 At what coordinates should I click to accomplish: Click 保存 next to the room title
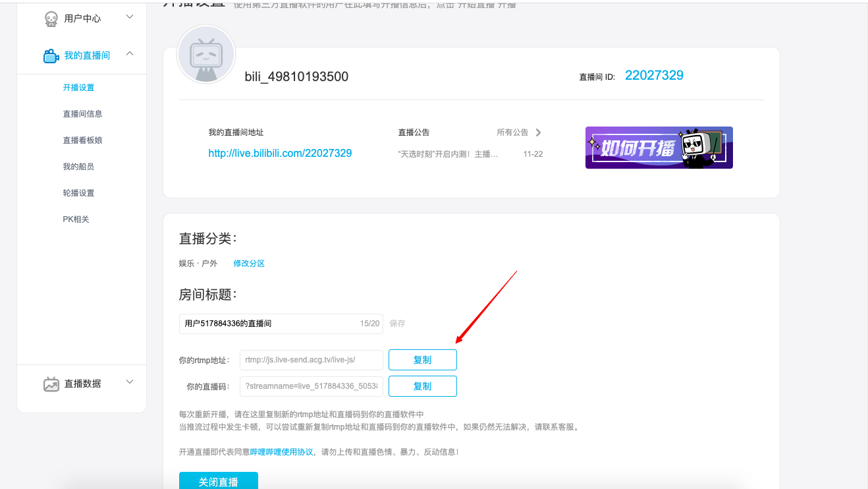pos(398,324)
